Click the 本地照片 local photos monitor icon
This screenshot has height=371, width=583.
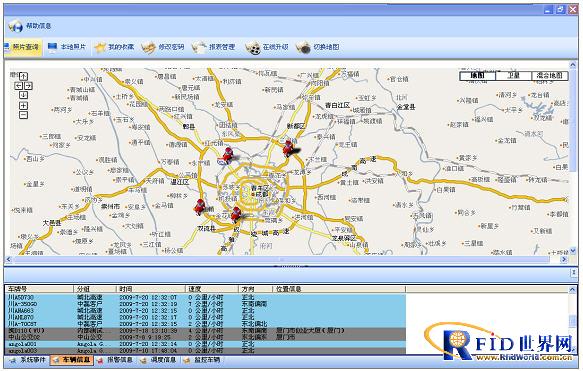pyautogui.click(x=52, y=47)
